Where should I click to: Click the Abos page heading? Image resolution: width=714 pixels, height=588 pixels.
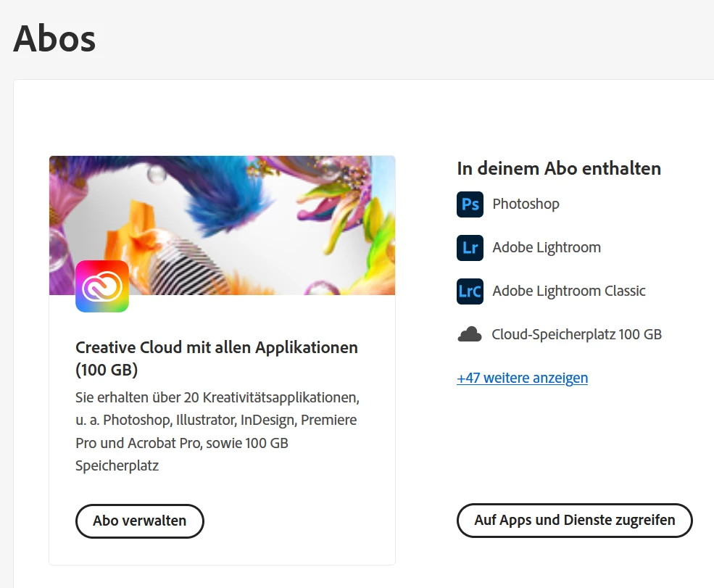[x=54, y=38]
